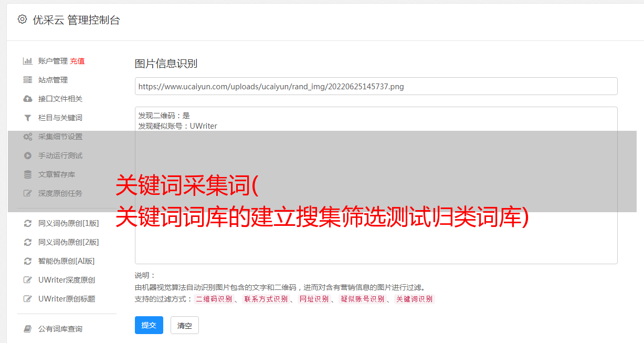Click the refresh icon for 同义词伪原创[2版]

click(28, 242)
